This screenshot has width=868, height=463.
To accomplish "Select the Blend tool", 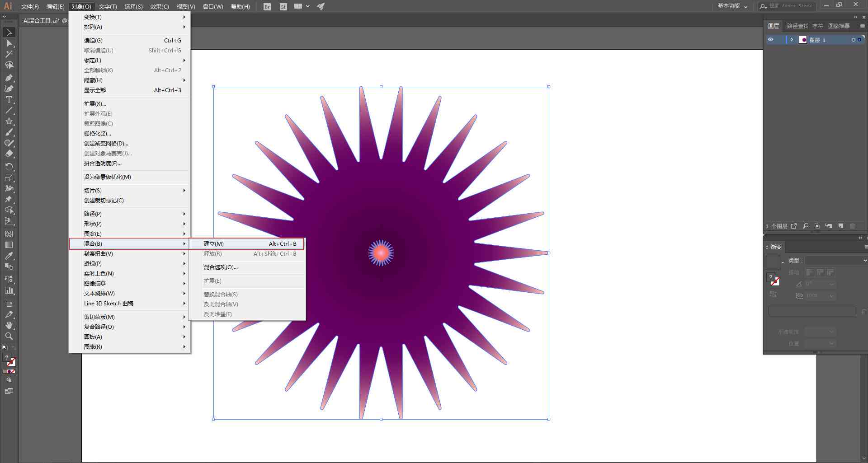I will [x=9, y=267].
